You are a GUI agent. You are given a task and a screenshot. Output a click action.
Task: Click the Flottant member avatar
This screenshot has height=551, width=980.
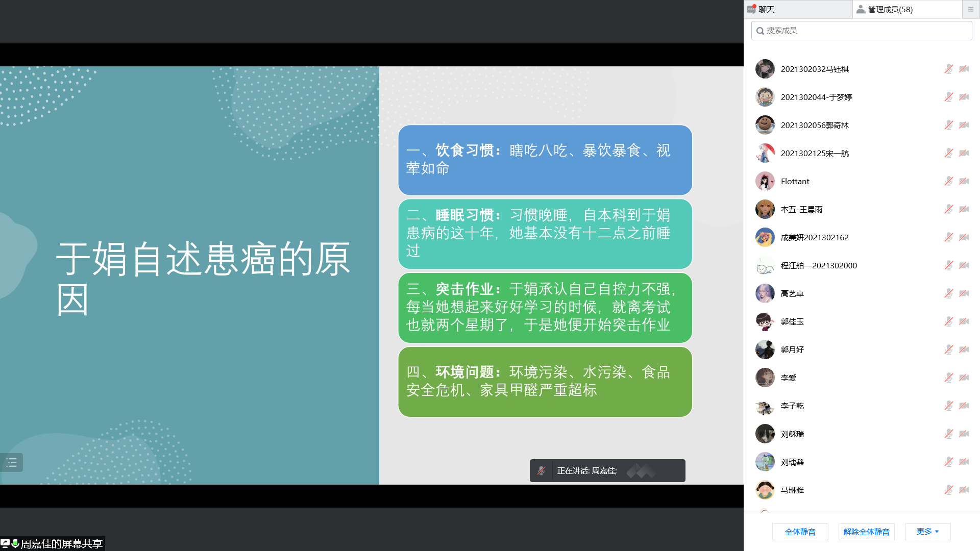click(765, 181)
